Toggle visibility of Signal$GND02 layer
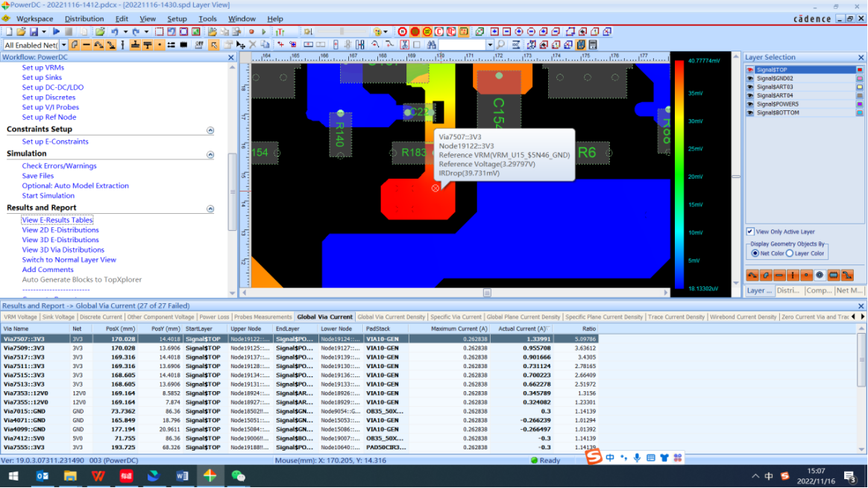The image size is (868, 488). tap(750, 78)
